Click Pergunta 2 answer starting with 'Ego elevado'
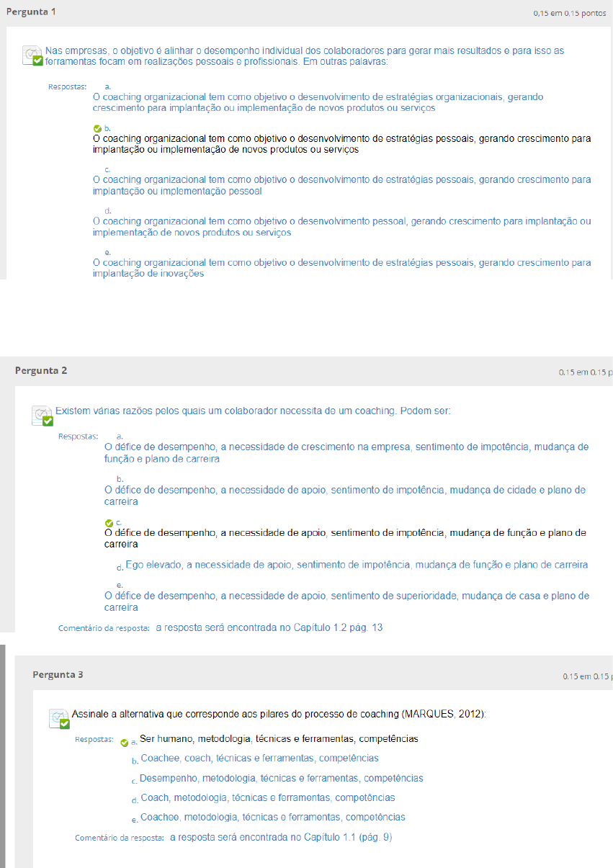This screenshot has width=613, height=868. coord(356,565)
